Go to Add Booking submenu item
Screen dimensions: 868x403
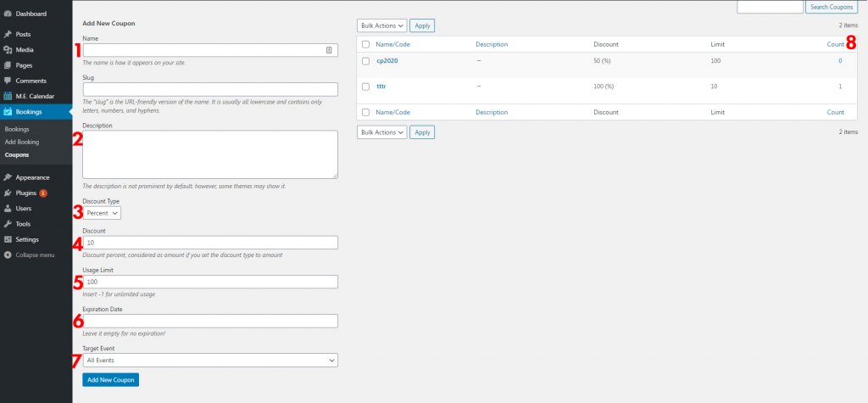[20, 142]
